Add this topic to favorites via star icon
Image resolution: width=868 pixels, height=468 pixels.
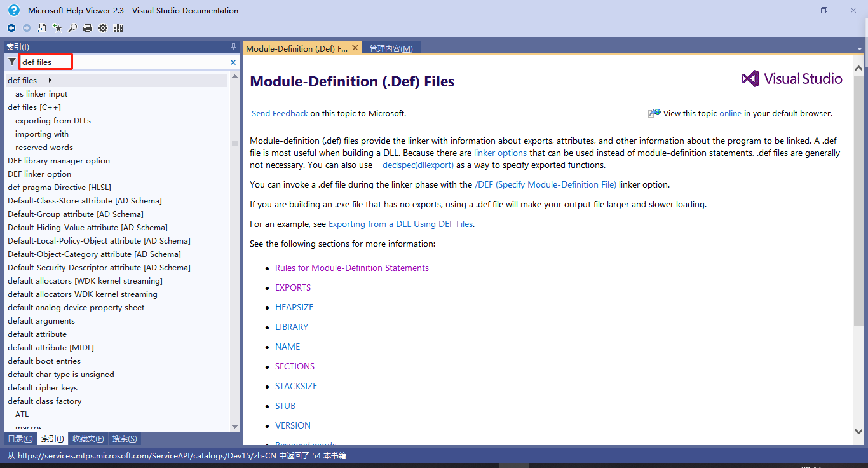point(57,28)
